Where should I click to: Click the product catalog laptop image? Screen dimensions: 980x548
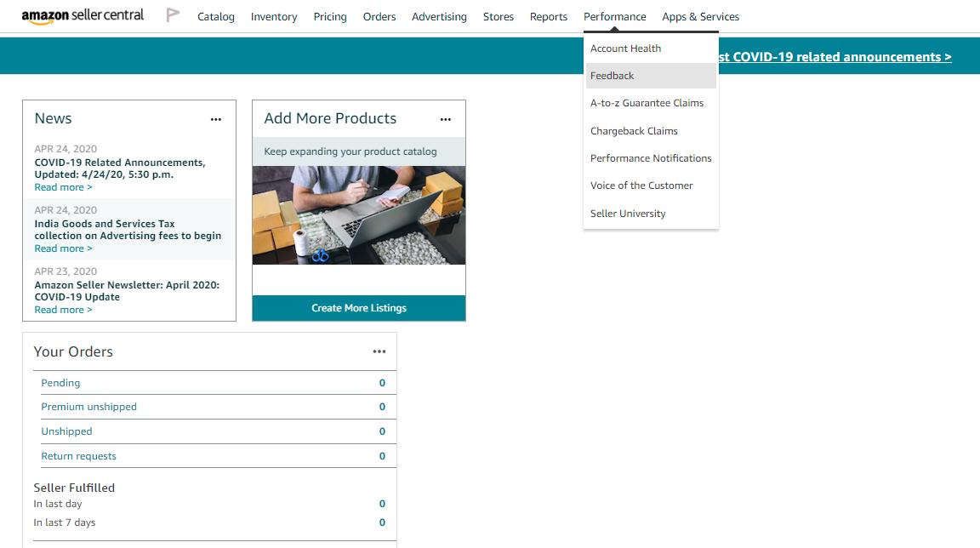359,215
